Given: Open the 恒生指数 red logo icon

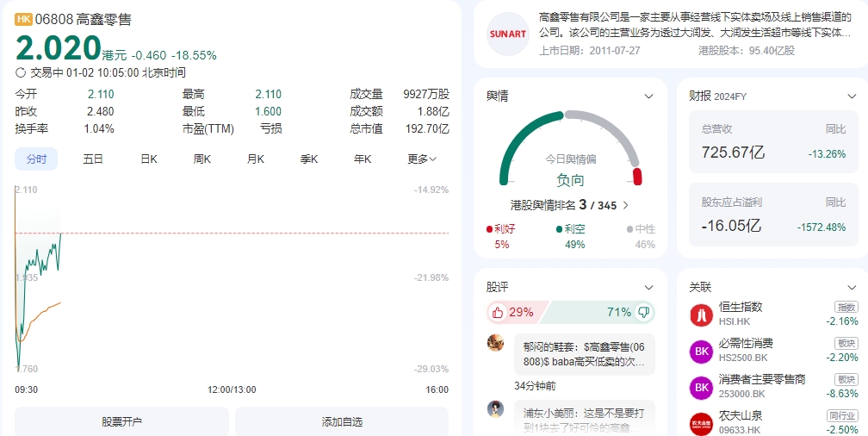Looking at the screenshot, I should tap(701, 315).
